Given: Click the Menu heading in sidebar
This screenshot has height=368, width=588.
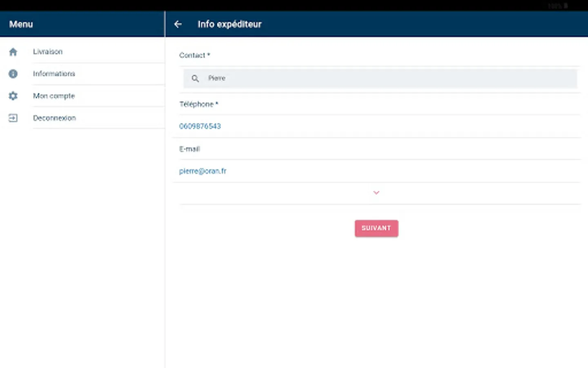Looking at the screenshot, I should [x=21, y=24].
